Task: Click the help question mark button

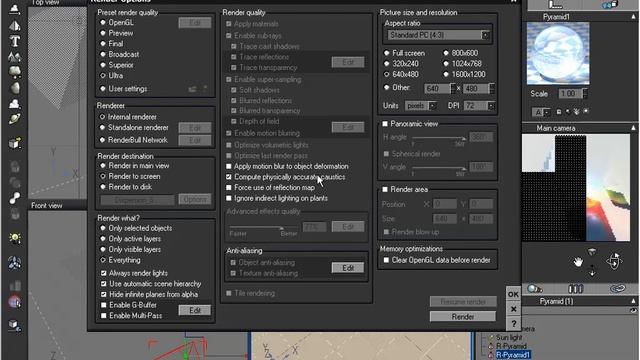Action: tap(513, 324)
